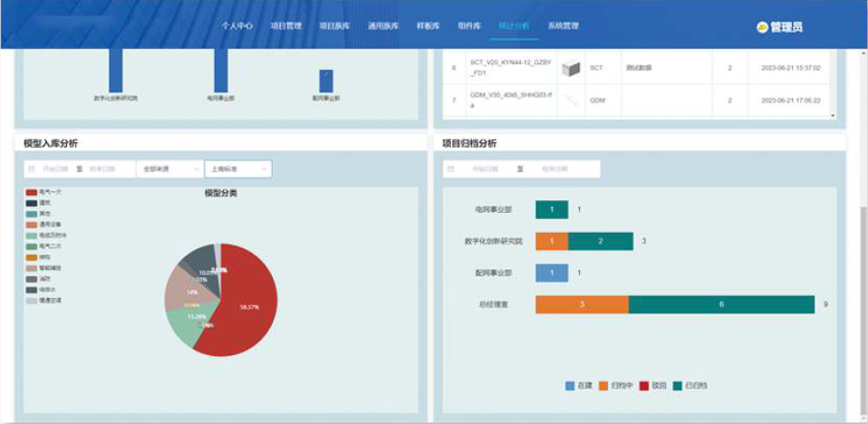868x424 pixels.
Task: Click the administrator avatar icon
Action: (x=762, y=27)
